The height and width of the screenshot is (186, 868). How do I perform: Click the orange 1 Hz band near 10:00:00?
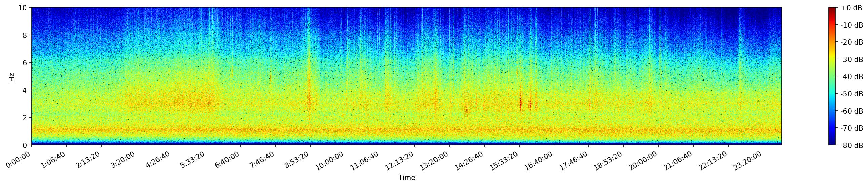coord(345,130)
